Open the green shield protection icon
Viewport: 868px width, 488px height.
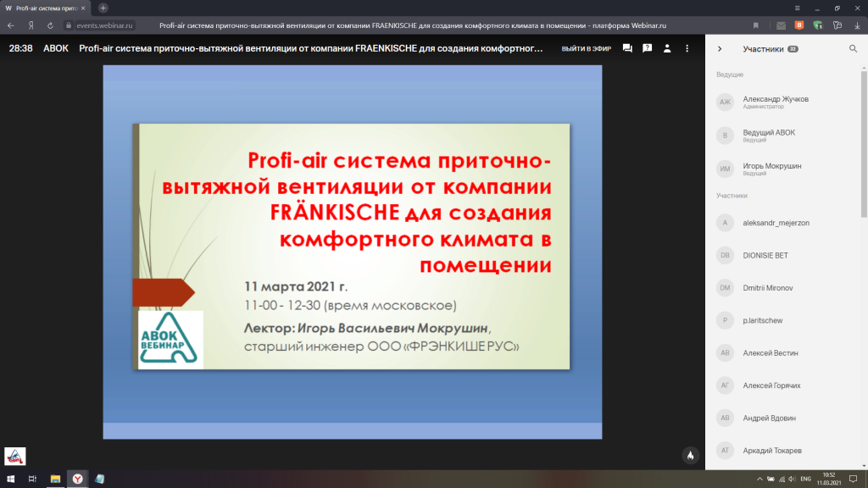point(818,25)
